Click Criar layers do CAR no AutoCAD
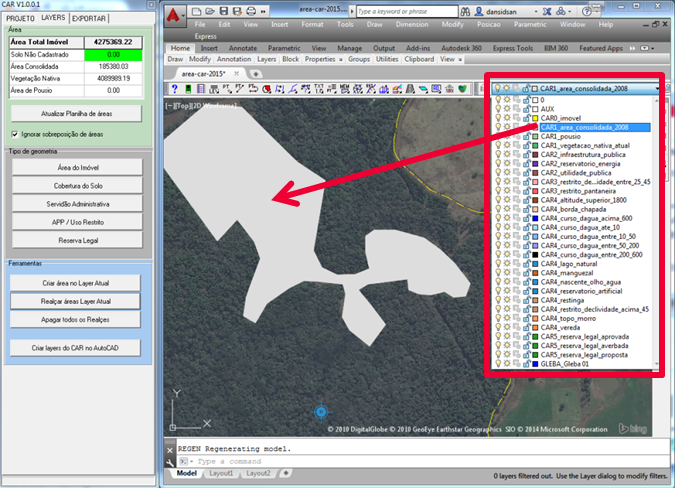This screenshot has width=675, height=488. coord(75,348)
